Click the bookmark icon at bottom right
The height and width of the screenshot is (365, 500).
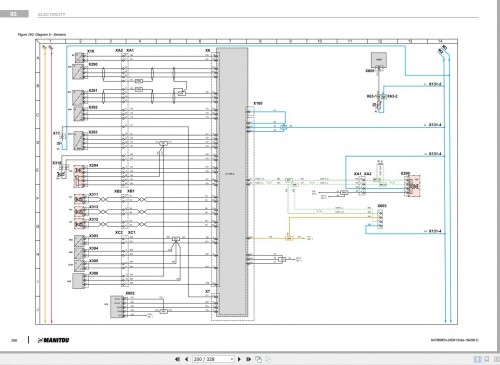click(x=487, y=359)
